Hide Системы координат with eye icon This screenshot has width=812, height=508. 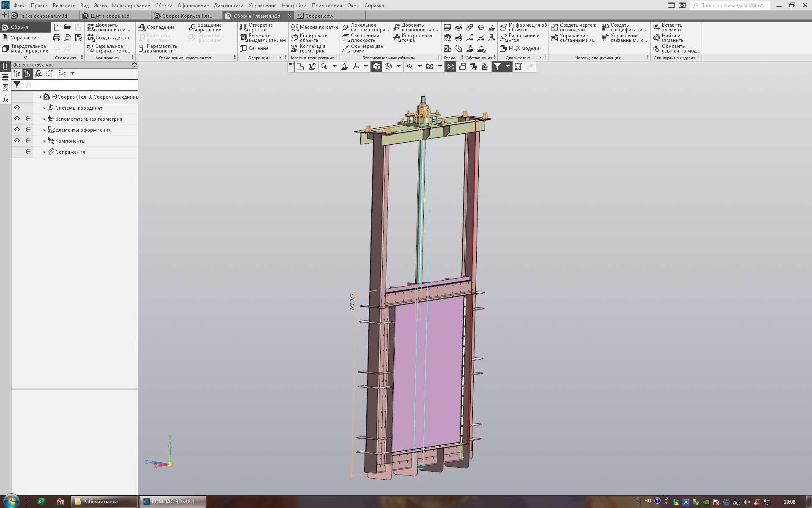click(17, 108)
